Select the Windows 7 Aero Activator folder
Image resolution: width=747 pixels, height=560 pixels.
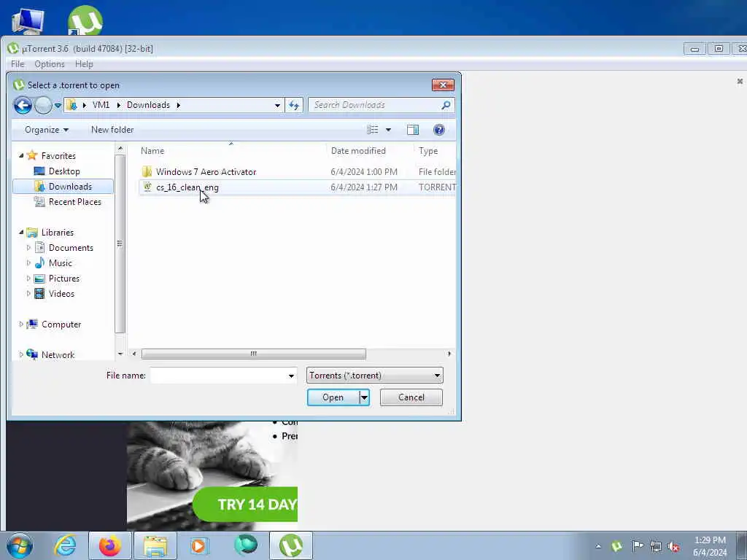[x=206, y=172]
